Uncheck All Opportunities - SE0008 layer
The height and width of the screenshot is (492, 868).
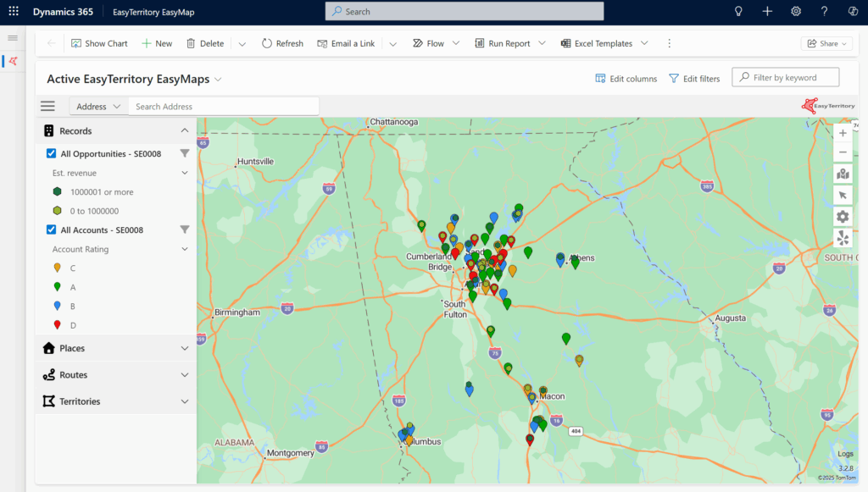pyautogui.click(x=52, y=154)
